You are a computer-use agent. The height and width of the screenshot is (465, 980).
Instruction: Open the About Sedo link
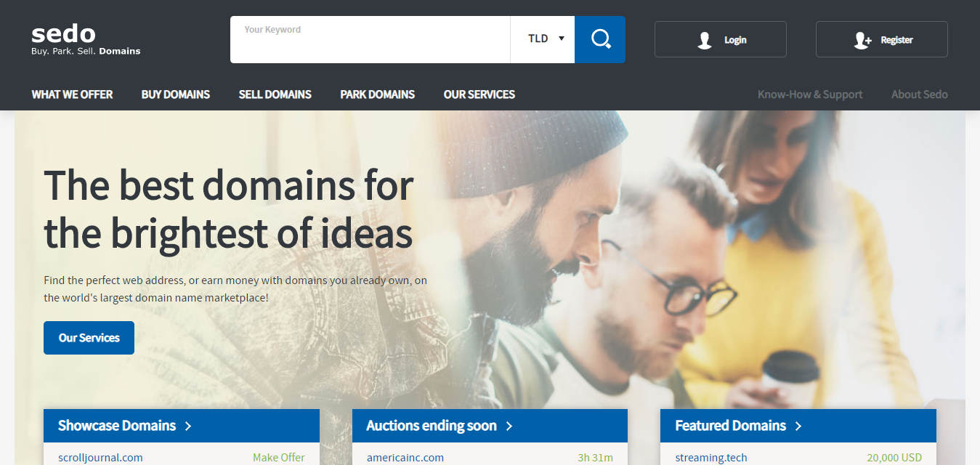coord(919,94)
